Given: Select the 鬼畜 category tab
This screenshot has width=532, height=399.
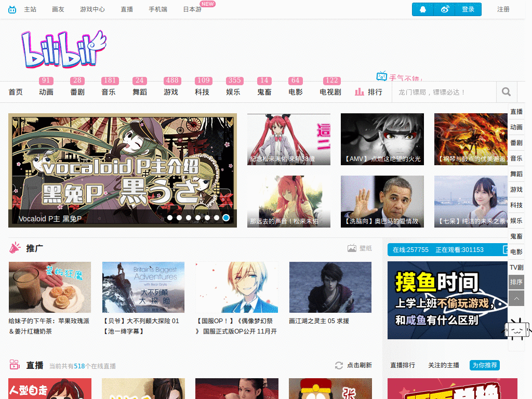Looking at the screenshot, I should 264,91.
